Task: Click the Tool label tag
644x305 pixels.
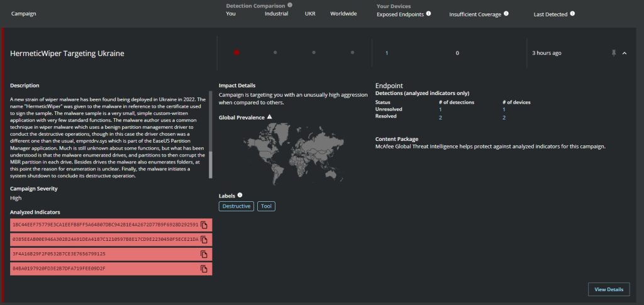Action: [266, 206]
